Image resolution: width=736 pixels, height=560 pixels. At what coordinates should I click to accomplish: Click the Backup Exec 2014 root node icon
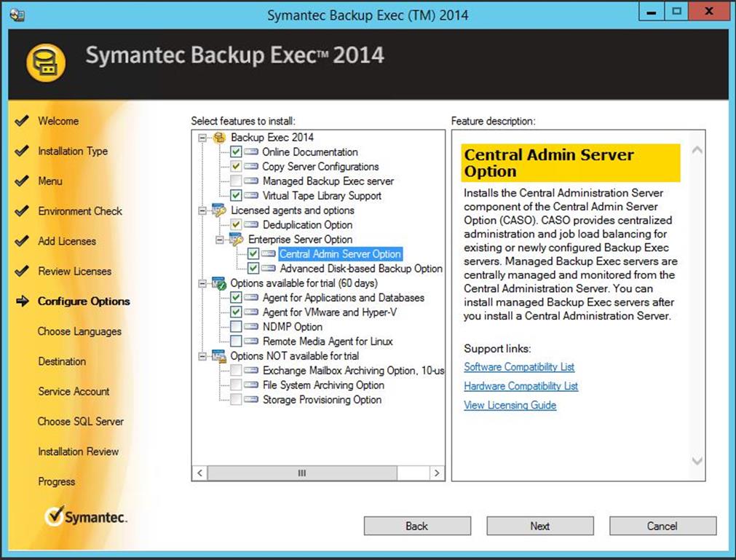[x=219, y=138]
